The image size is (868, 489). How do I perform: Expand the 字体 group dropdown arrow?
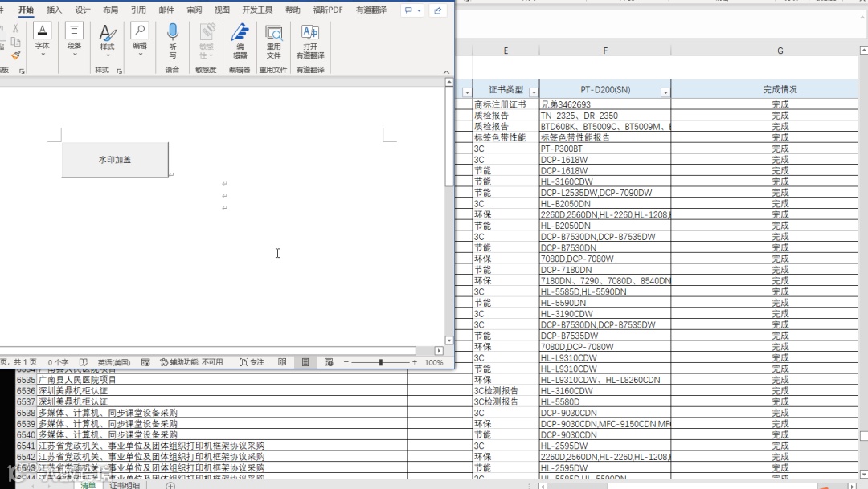tap(42, 55)
